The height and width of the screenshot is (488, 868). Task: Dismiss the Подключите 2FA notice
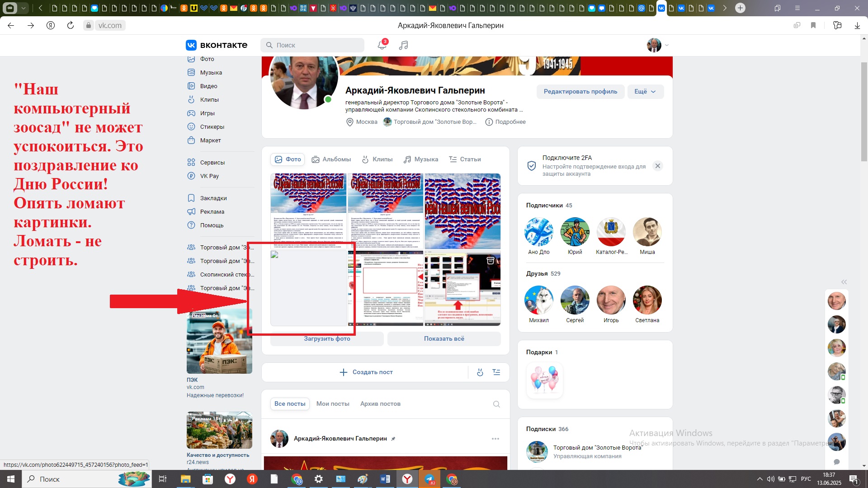(x=658, y=166)
